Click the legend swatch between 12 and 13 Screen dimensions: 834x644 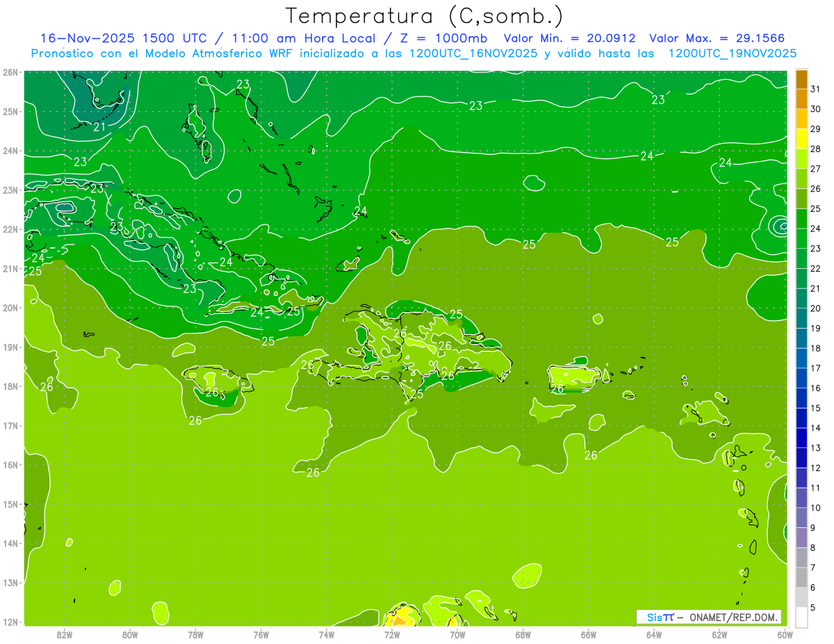(801, 457)
